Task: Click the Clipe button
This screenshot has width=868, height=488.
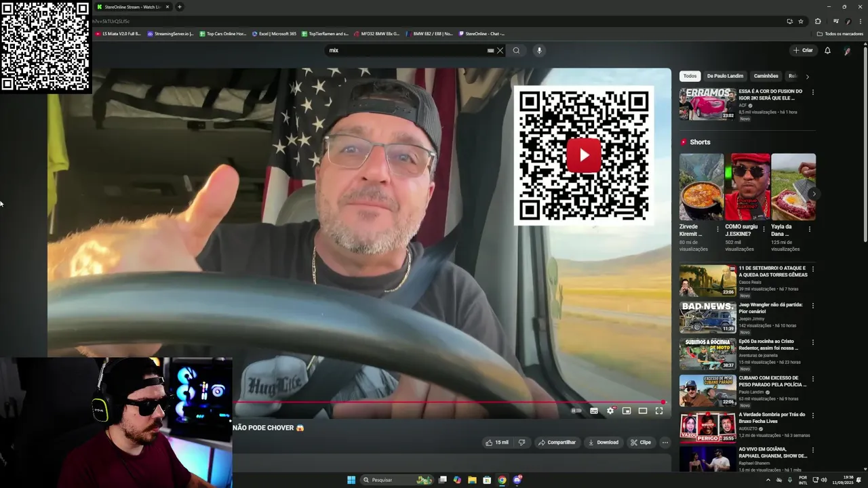Action: 640,443
